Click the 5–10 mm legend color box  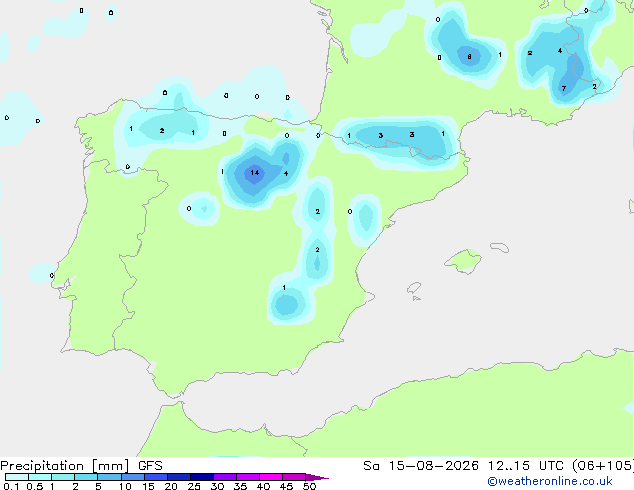[109, 477]
